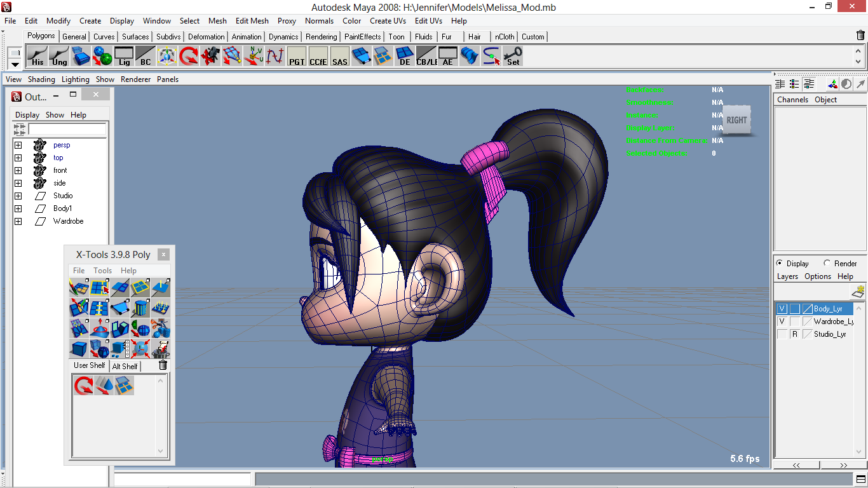Click trash can beside Alt Shelf tab
The height and width of the screenshot is (488, 868).
(163, 365)
